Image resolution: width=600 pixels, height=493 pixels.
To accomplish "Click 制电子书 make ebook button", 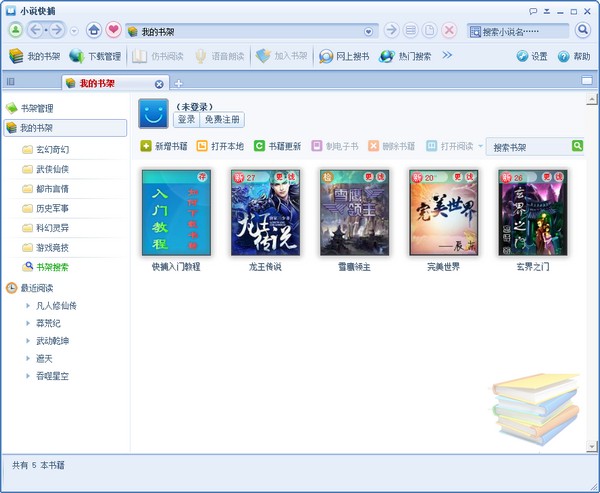I will tap(335, 146).
